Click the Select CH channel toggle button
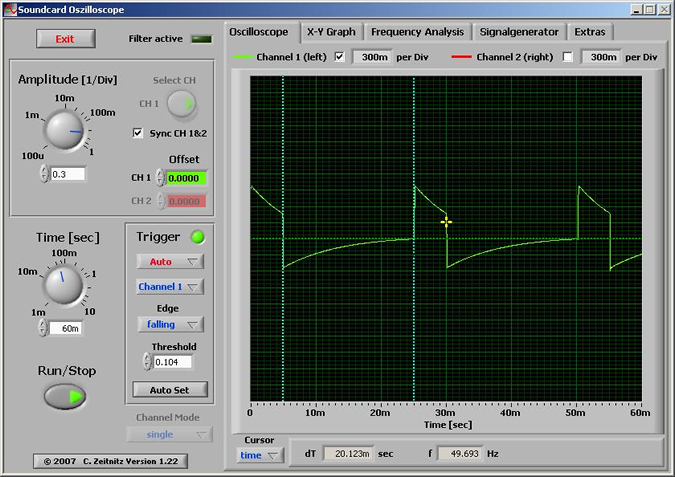 pos(182,103)
